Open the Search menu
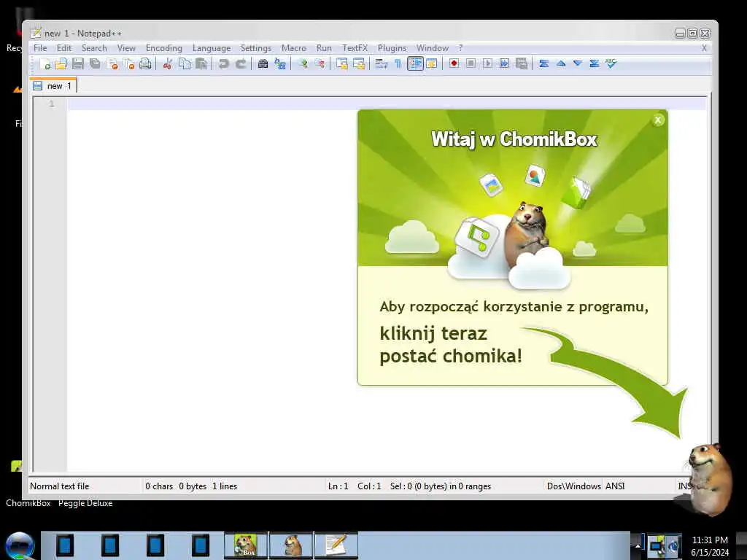The image size is (747, 560). (x=94, y=48)
